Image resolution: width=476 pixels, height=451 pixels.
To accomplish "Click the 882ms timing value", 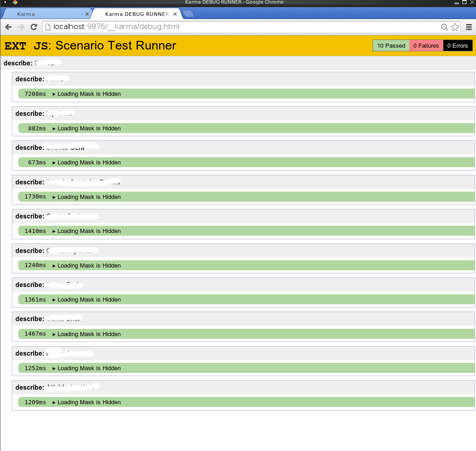I will click(37, 129).
